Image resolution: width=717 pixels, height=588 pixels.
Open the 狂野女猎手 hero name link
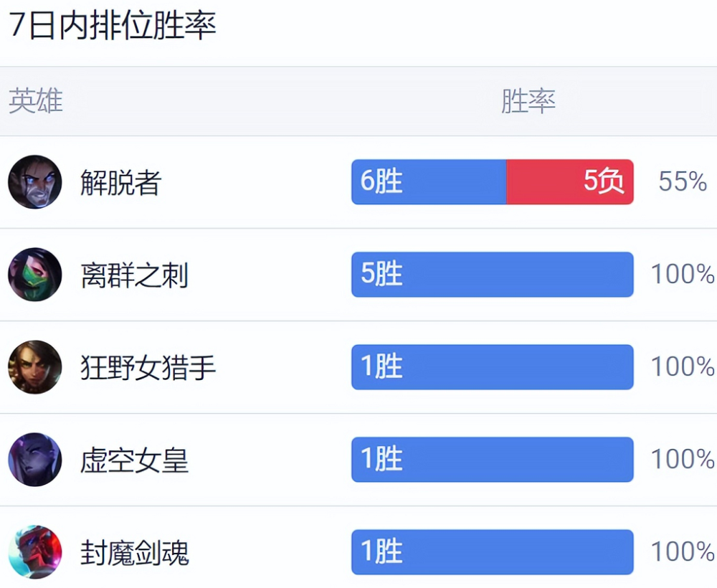[148, 367]
